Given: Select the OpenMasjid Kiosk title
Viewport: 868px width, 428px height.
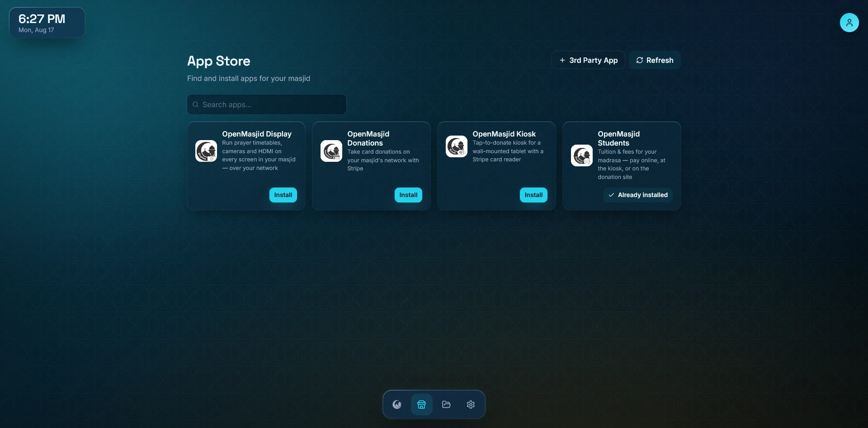Looking at the screenshot, I should point(504,134).
